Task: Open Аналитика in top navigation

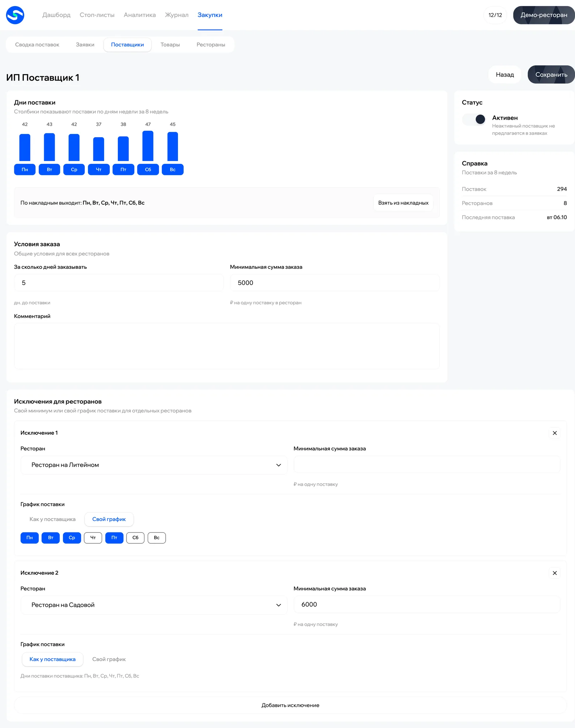Action: pyautogui.click(x=140, y=15)
